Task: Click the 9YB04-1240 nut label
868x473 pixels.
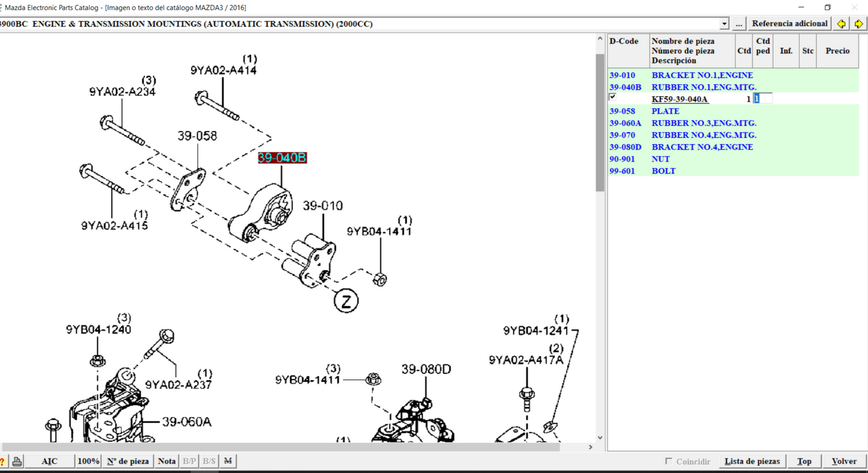Action: coord(98,329)
